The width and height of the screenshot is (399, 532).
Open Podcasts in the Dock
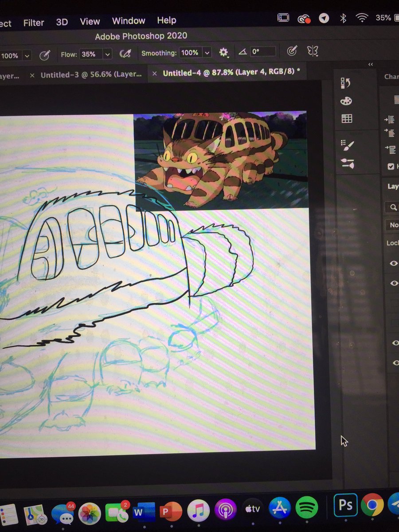click(225, 510)
